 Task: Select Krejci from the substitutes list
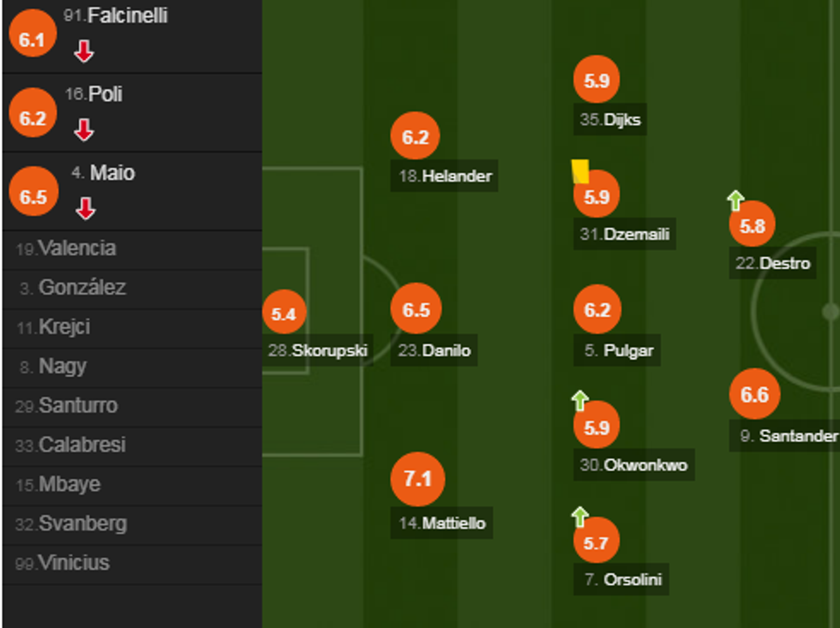[x=64, y=327]
